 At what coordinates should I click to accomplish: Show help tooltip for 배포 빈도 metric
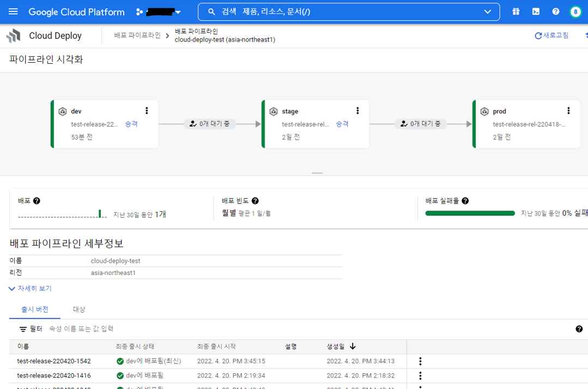pyautogui.click(x=255, y=201)
